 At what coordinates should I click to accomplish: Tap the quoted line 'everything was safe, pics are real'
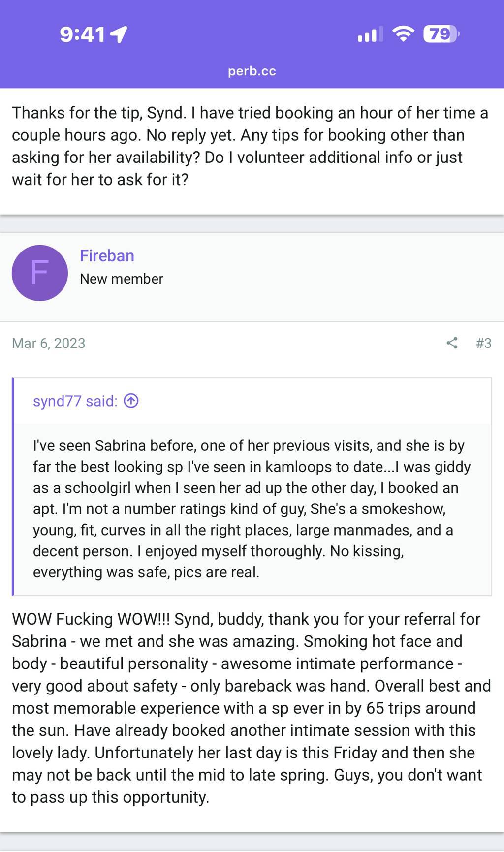tap(146, 572)
